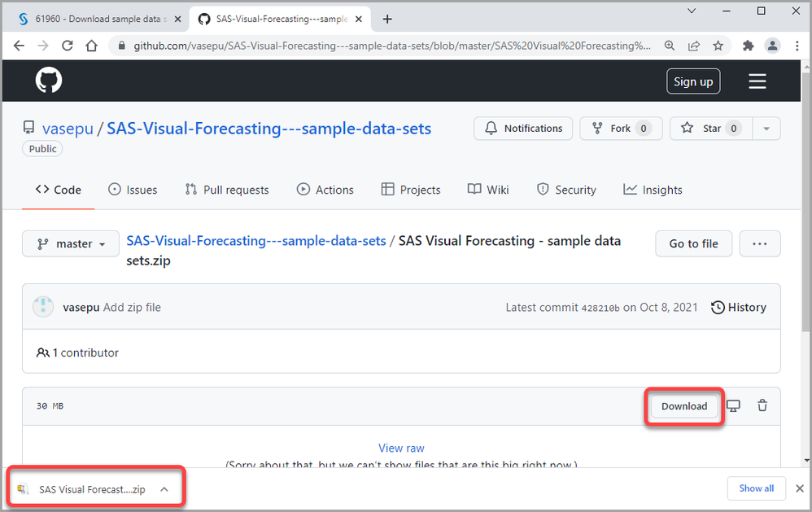Expand the downloaded zip file options chevron
Screen dimensions: 812x512
164,489
